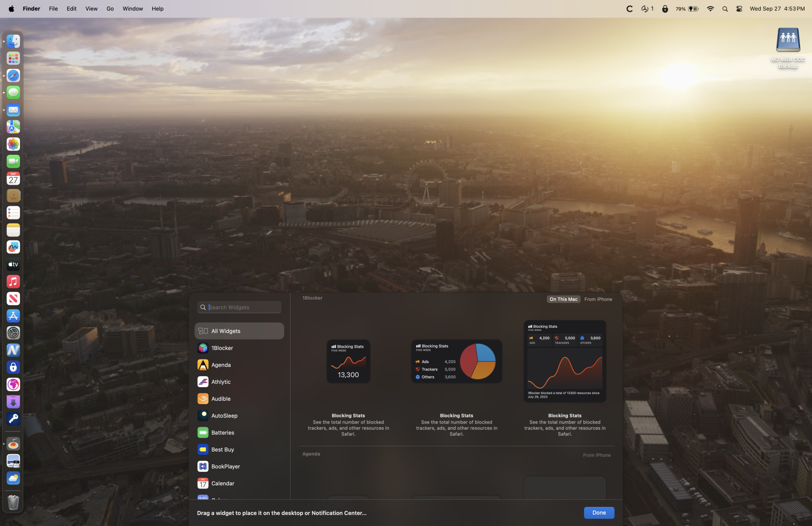
Task: Click the Search Widgets field
Action: pyautogui.click(x=244, y=307)
